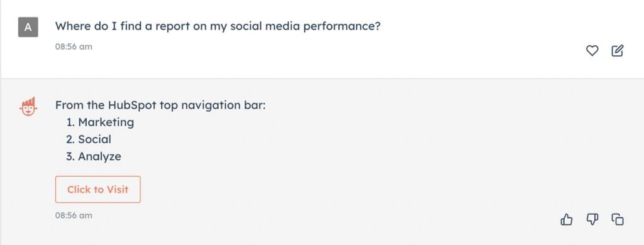
Task: Click the list number before Marketing
Action: click(x=70, y=122)
